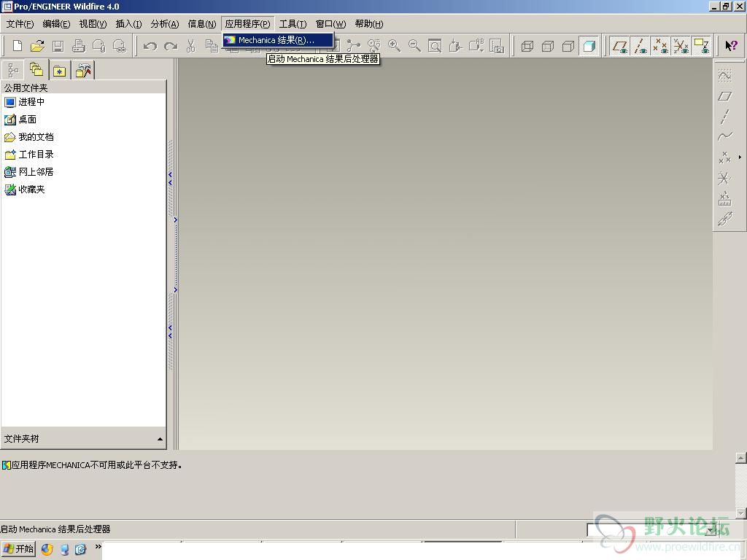Screen dimensions: 747x560
Task: Click the Zoom Out magnifier icon
Action: coord(414,46)
